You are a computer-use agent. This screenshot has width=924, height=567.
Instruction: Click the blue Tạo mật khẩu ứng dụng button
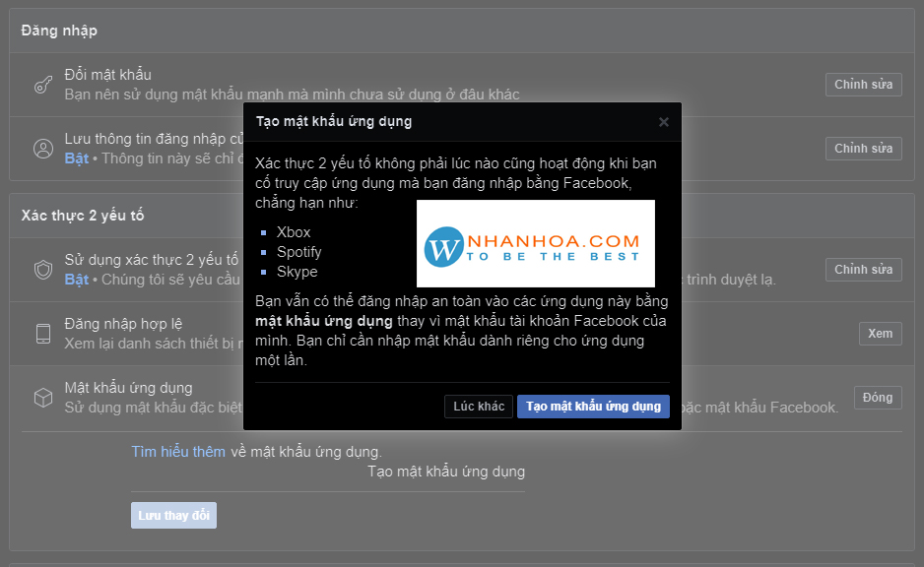click(x=593, y=407)
